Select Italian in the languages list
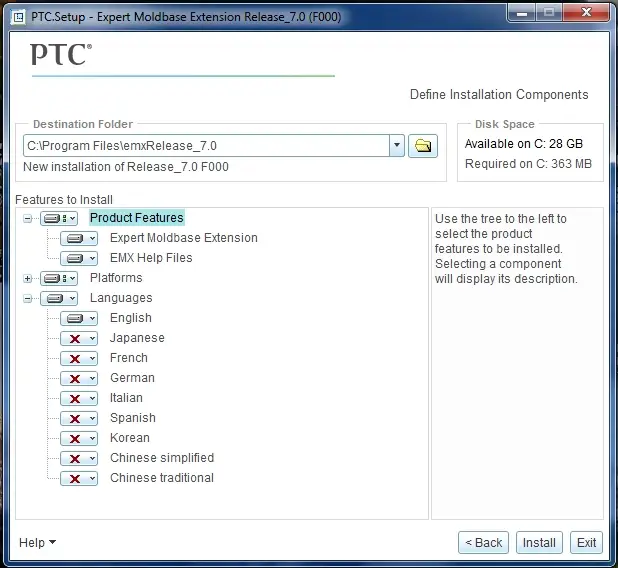This screenshot has height=568, width=618. 126,398
